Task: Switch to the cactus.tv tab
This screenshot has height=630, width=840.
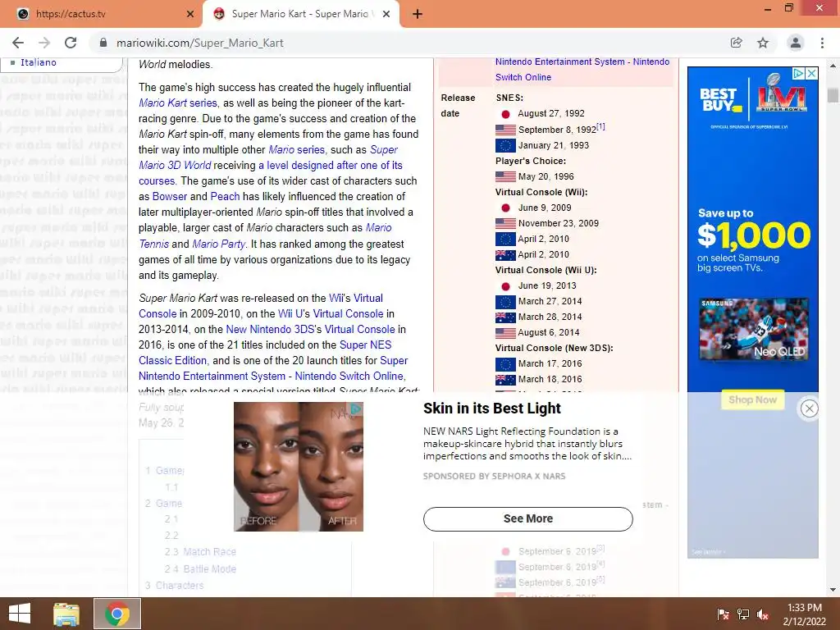Action: [102, 15]
